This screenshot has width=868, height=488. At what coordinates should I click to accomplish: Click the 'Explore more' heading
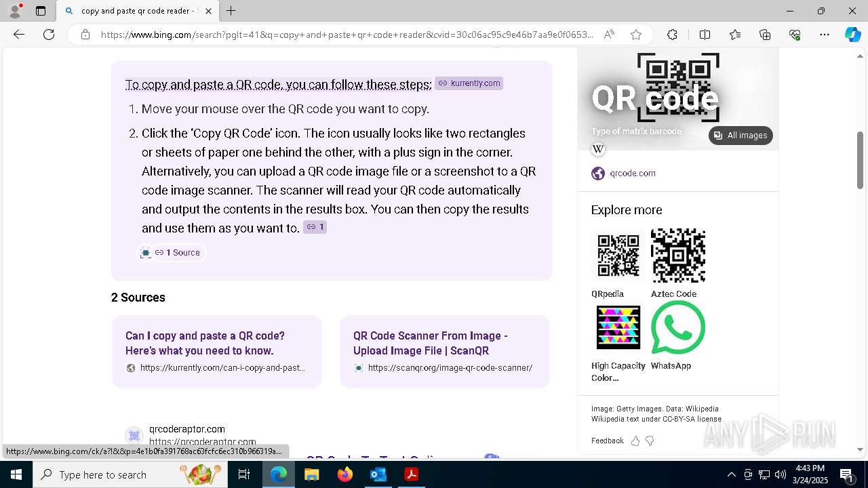pos(627,210)
